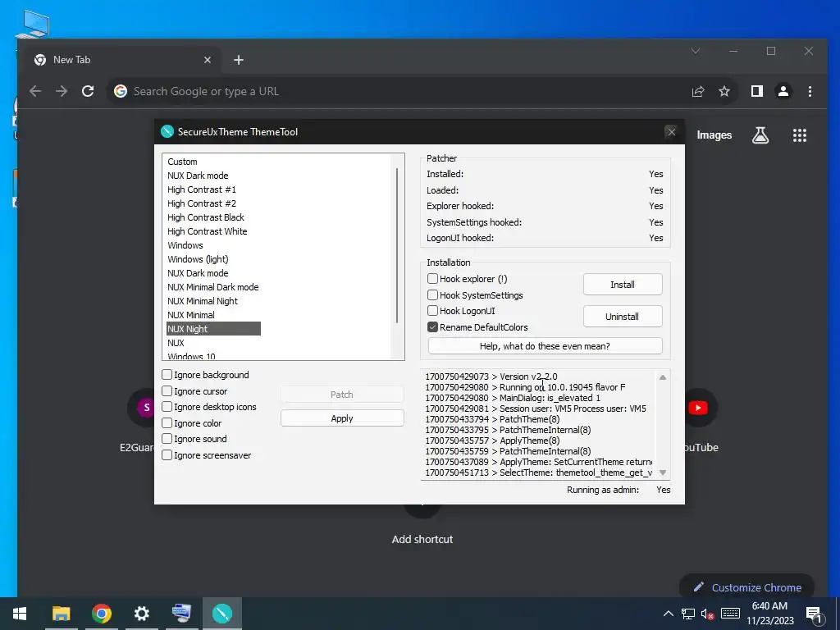Launch File Explorer from taskbar
This screenshot has width=840, height=630.
tap(61, 614)
